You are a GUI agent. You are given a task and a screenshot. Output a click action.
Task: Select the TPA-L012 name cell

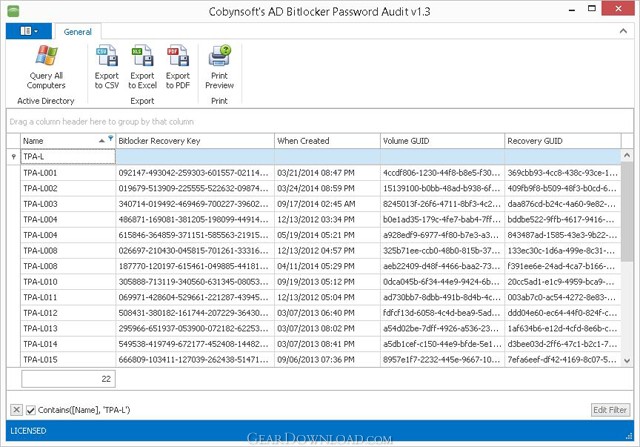pyautogui.click(x=68, y=313)
